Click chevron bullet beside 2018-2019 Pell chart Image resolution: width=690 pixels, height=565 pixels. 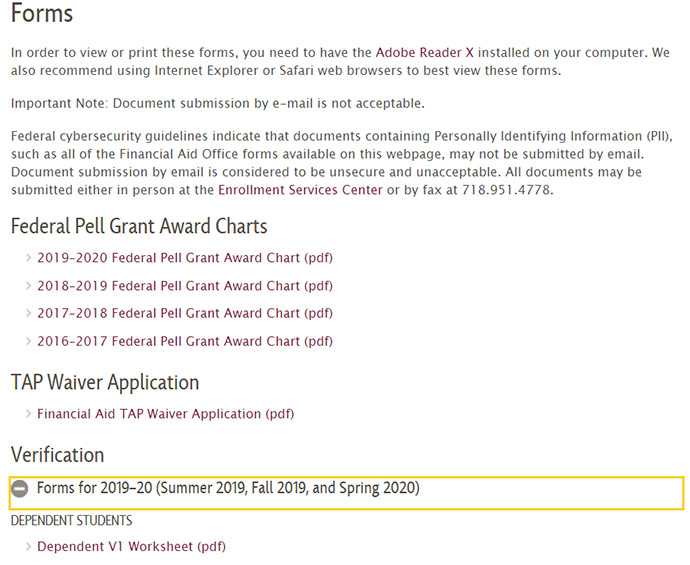[28, 286]
